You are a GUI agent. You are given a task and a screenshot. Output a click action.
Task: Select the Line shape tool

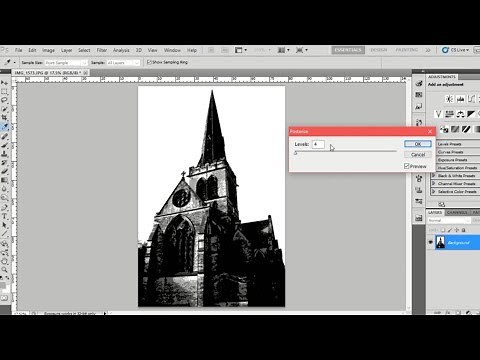pyautogui.click(x=4, y=234)
